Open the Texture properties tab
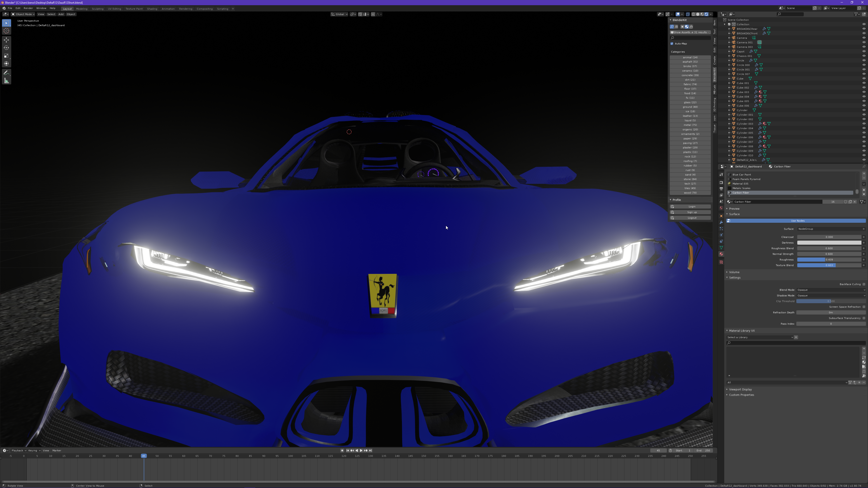The width and height of the screenshot is (868, 488). pyautogui.click(x=721, y=262)
